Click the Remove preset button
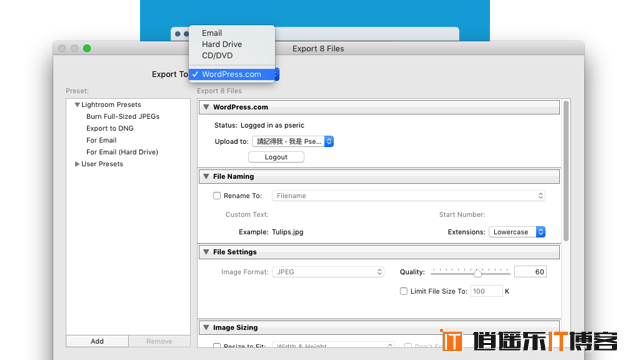The height and width of the screenshot is (360, 640). [159, 341]
